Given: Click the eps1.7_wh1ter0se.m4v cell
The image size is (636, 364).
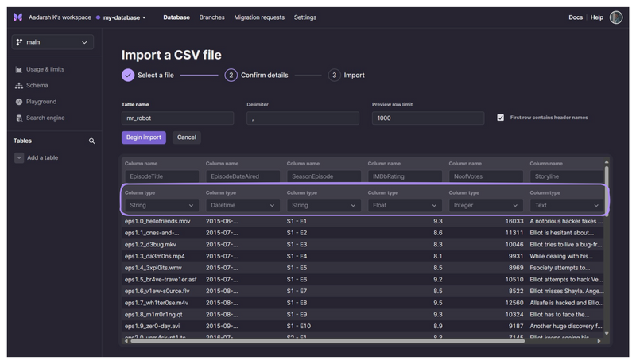Looking at the screenshot, I should coord(156,303).
